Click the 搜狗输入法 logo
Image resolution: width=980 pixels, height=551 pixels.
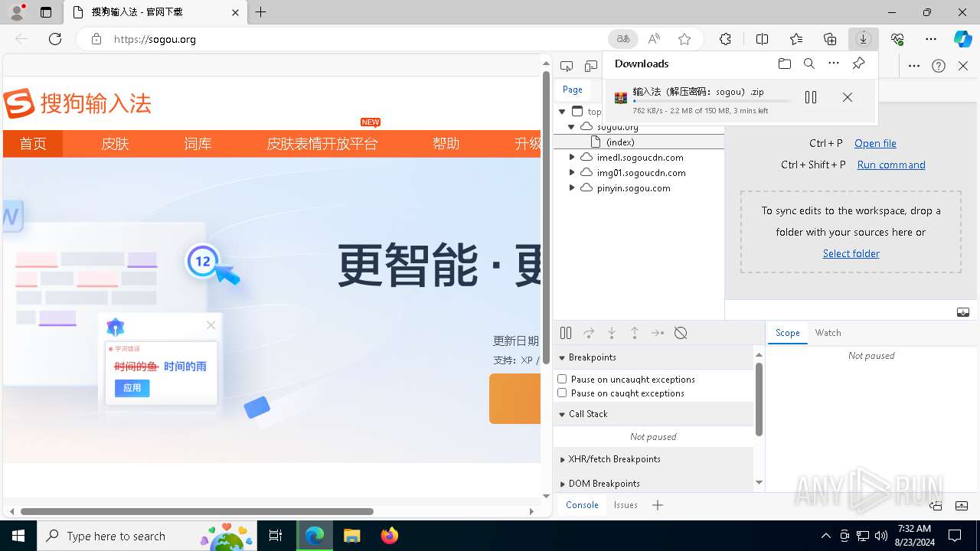(77, 103)
